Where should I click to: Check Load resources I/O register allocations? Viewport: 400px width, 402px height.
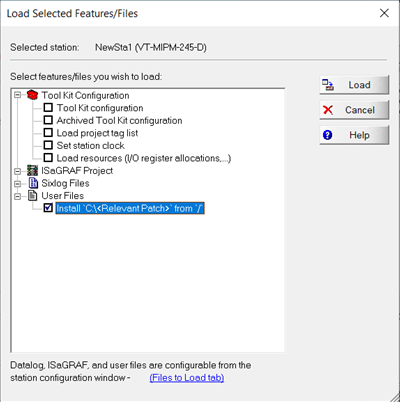[x=48, y=158]
